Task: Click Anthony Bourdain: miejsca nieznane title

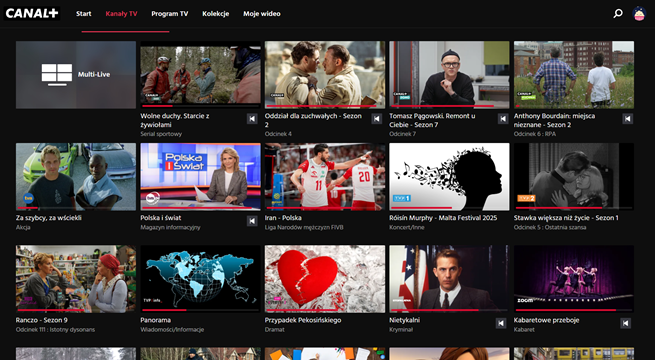Action: coord(555,120)
